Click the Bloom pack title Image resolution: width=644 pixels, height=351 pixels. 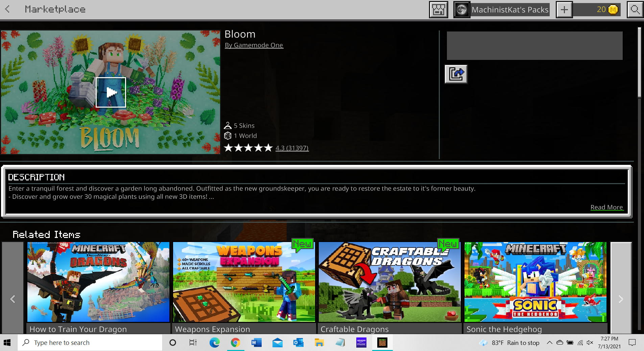tap(240, 34)
